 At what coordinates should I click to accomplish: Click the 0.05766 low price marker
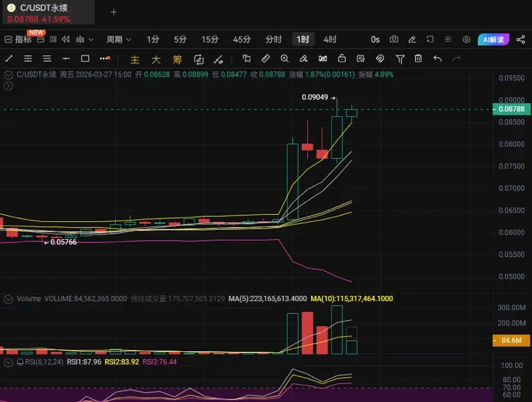(x=64, y=242)
